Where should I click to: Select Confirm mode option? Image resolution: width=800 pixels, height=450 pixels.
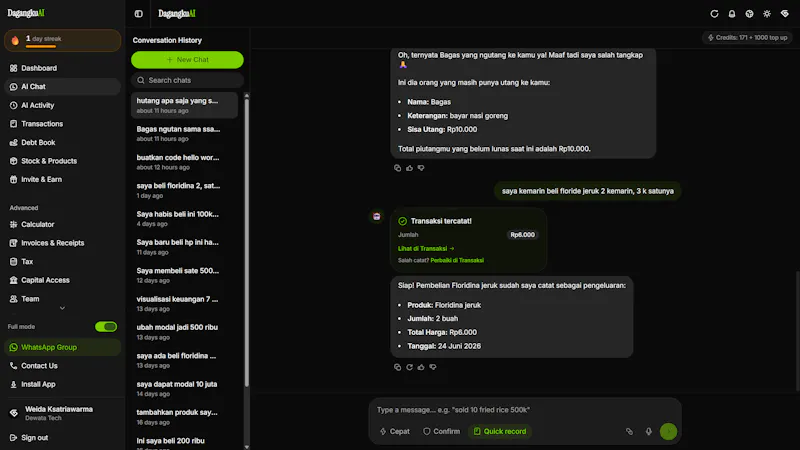coord(441,432)
